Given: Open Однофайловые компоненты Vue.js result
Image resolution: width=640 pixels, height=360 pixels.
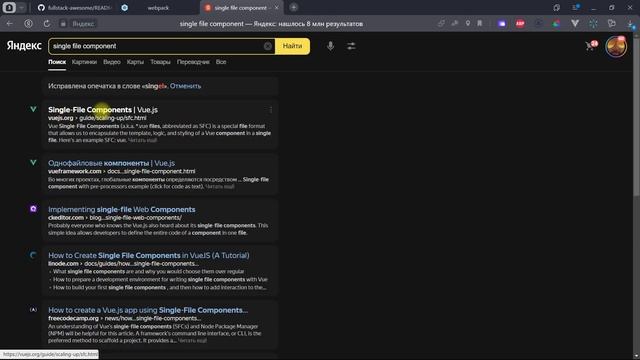Looking at the screenshot, I should (111, 163).
